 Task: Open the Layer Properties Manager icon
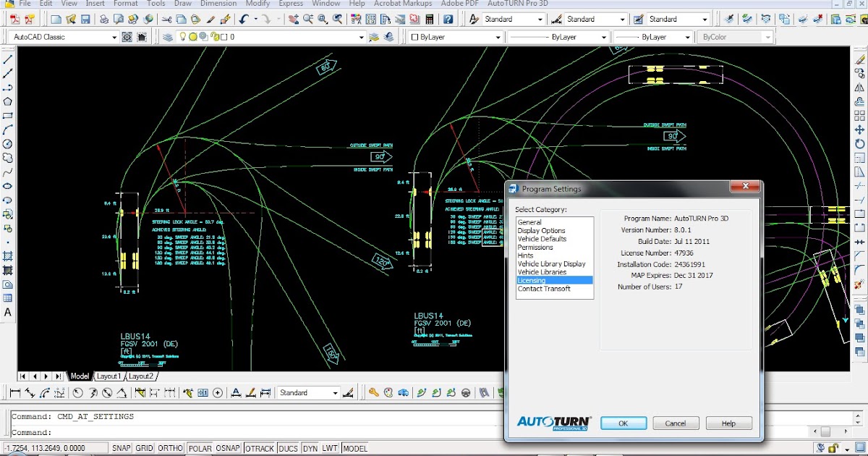tap(168, 37)
